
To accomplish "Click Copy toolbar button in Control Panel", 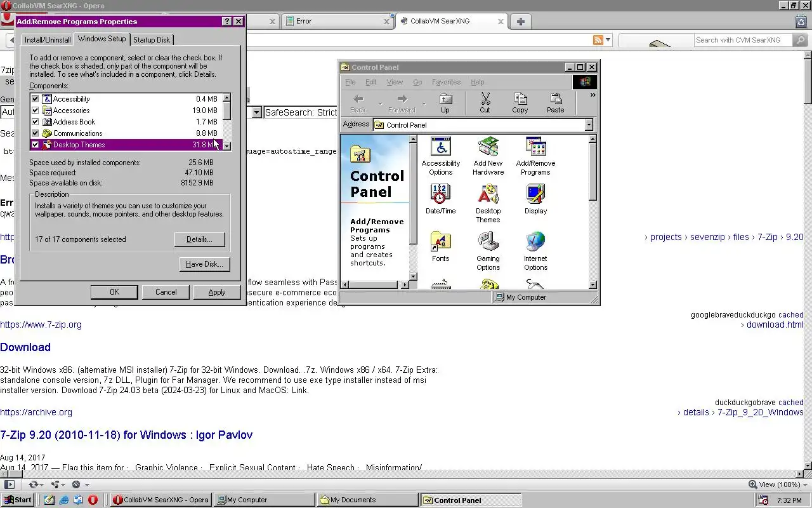I will point(520,104).
